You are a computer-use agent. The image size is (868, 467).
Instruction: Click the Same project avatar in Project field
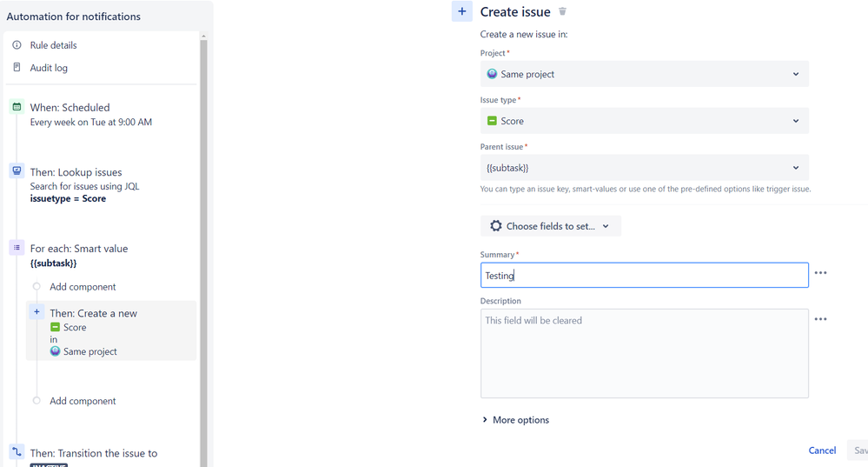point(492,74)
